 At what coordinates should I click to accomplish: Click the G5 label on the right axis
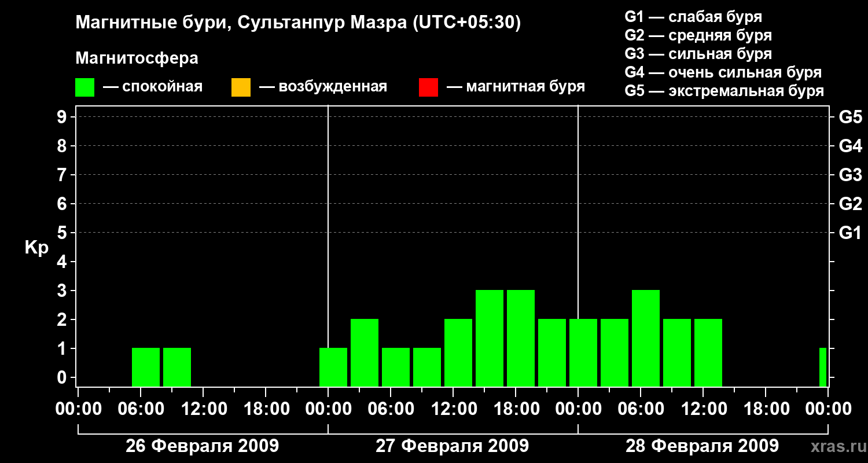point(850,117)
